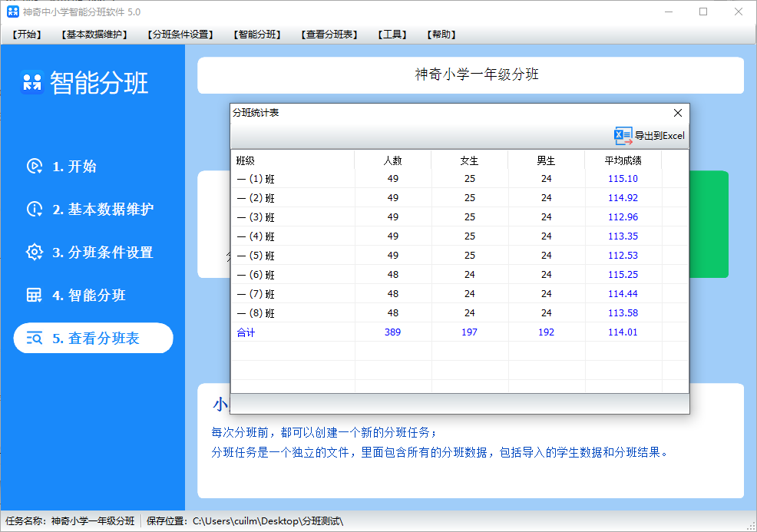
Task: Click average score 115.25 cell
Action: pos(623,275)
